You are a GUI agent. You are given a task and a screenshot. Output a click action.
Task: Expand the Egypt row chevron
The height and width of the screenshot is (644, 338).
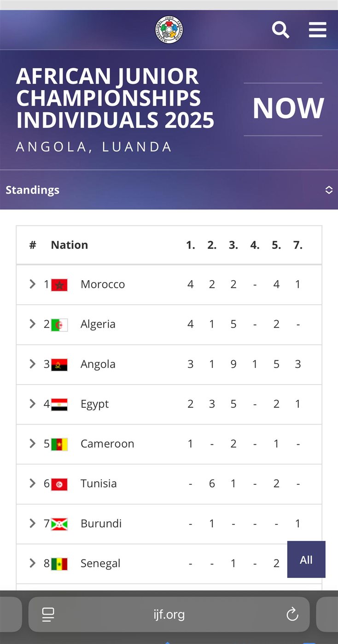(x=32, y=404)
